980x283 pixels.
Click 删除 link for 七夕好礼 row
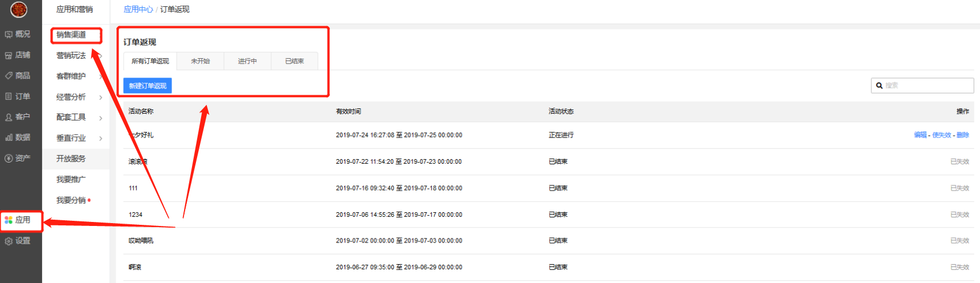pos(963,135)
